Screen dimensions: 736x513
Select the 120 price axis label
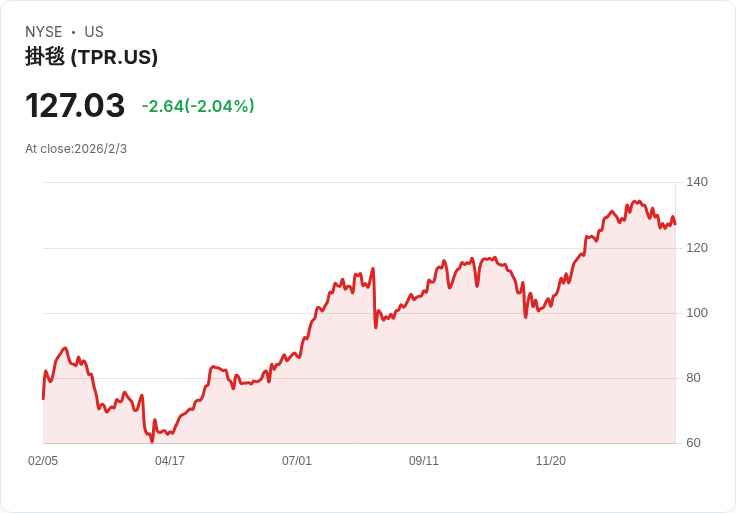pyautogui.click(x=697, y=247)
